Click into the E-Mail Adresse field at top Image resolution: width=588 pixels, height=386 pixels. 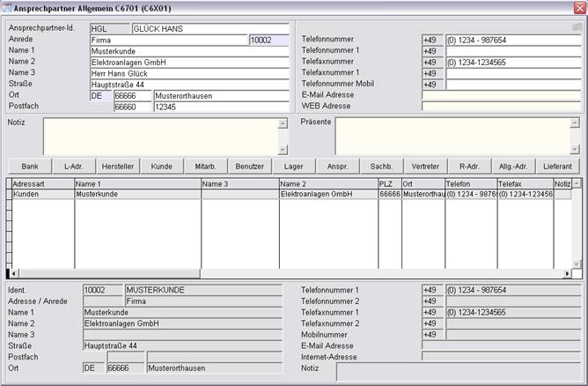[x=501, y=95]
